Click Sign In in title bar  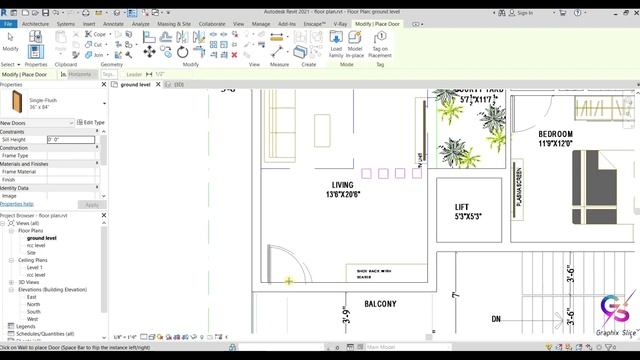(521, 13)
